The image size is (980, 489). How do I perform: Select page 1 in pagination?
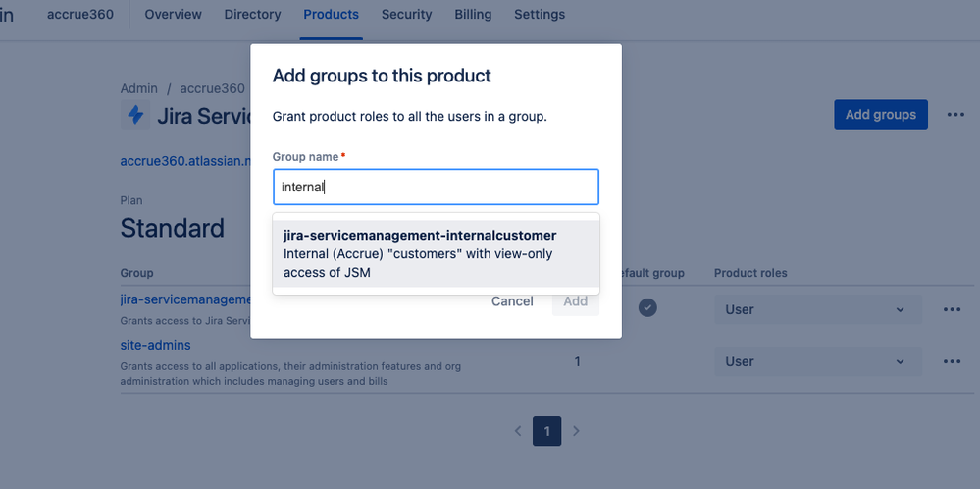(x=546, y=431)
